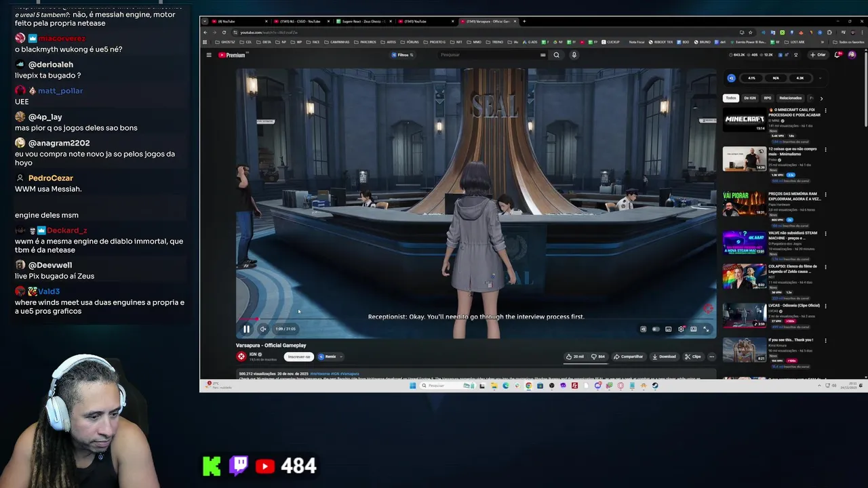Pause the Varsapura gameplay video
Viewport: 868px width, 488px height.
[246, 329]
